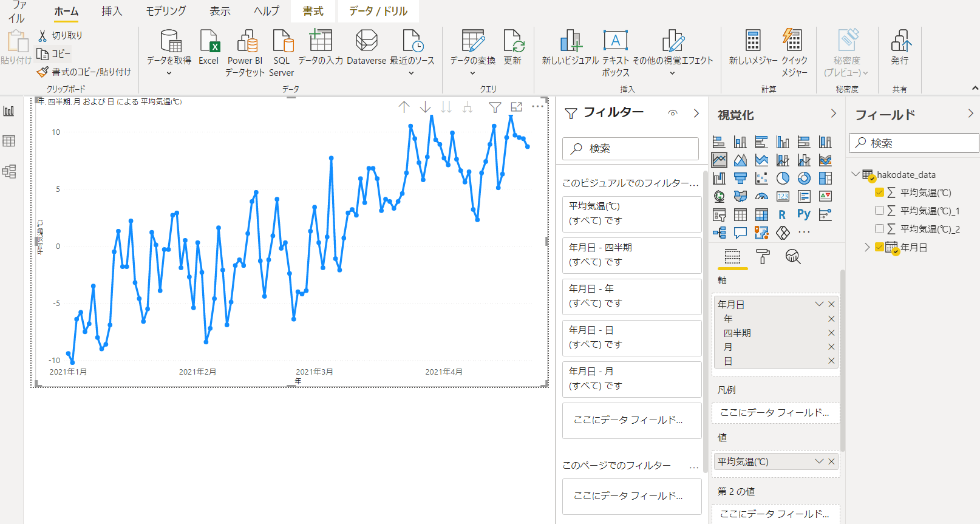
Task: Open chart more options ellipsis
Action: click(x=538, y=107)
